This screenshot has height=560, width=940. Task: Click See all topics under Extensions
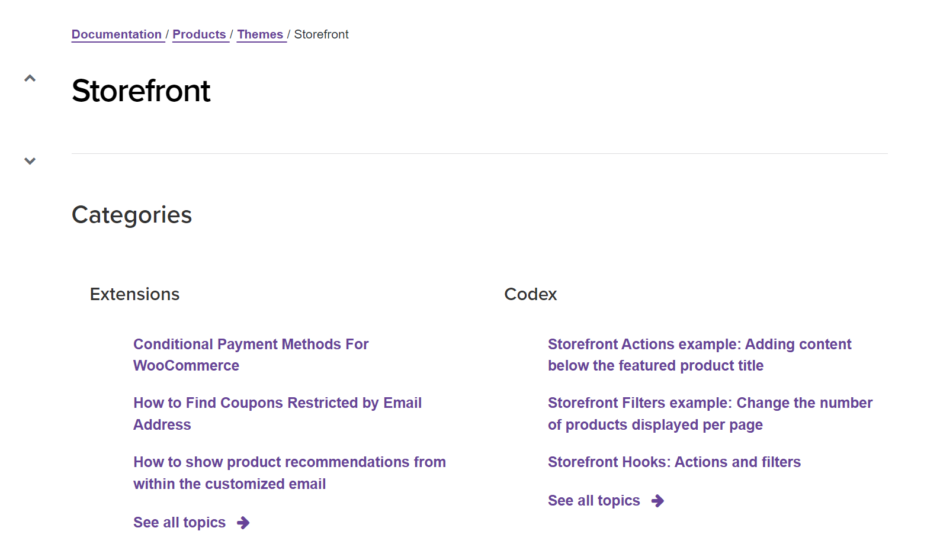click(179, 522)
